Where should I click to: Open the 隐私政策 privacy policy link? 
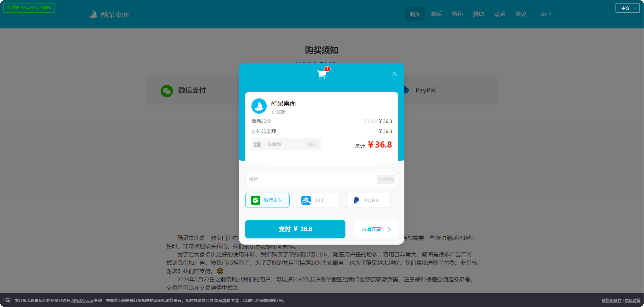point(632,300)
